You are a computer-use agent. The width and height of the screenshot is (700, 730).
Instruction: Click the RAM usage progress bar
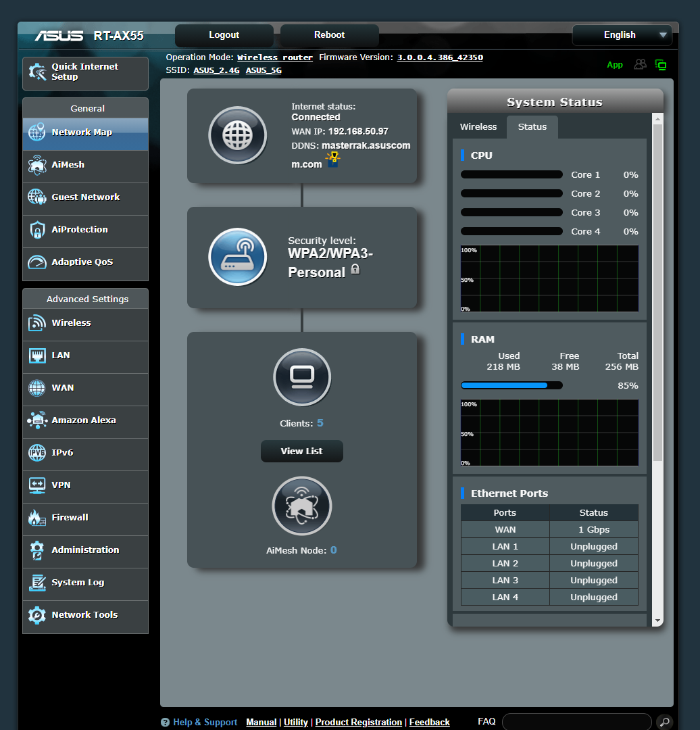click(511, 385)
